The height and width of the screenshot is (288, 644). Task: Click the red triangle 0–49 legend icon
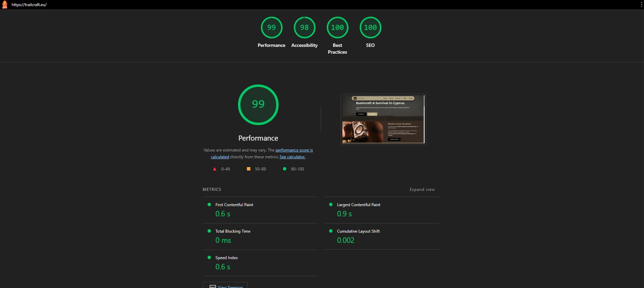click(x=215, y=169)
